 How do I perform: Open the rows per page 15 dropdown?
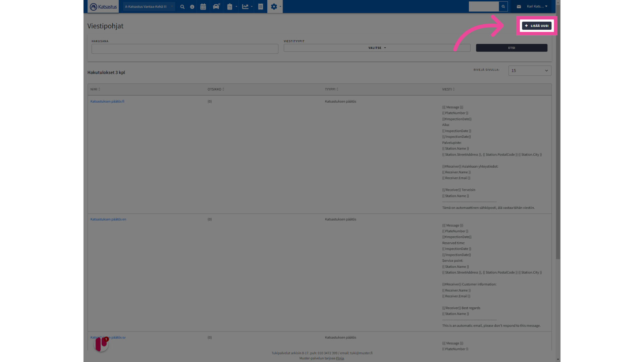point(530,71)
